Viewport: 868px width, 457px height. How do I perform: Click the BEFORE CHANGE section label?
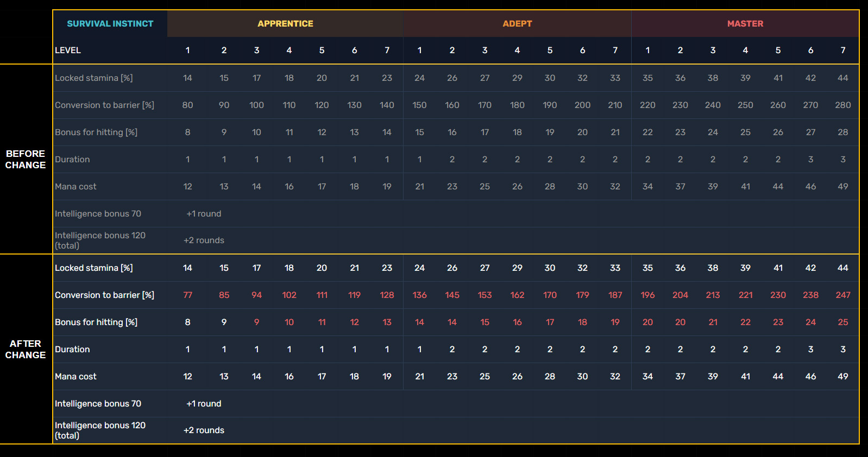(26, 160)
